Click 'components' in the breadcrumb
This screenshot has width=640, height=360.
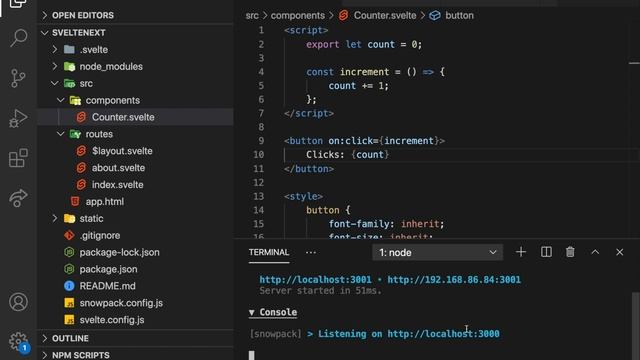(x=298, y=16)
